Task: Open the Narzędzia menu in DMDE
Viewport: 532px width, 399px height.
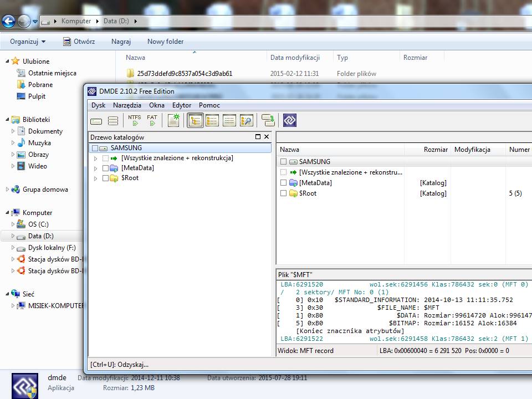Action: click(x=127, y=105)
